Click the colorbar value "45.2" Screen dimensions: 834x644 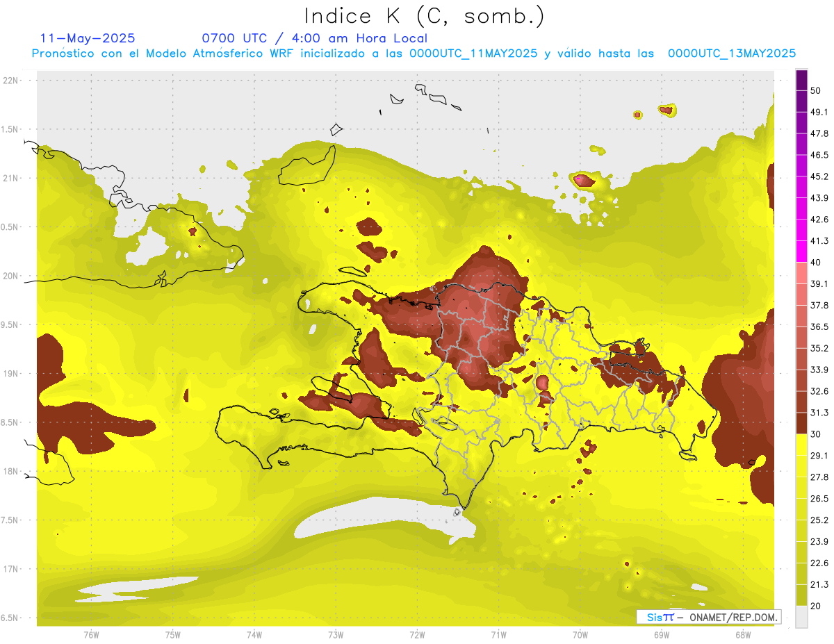click(x=819, y=176)
